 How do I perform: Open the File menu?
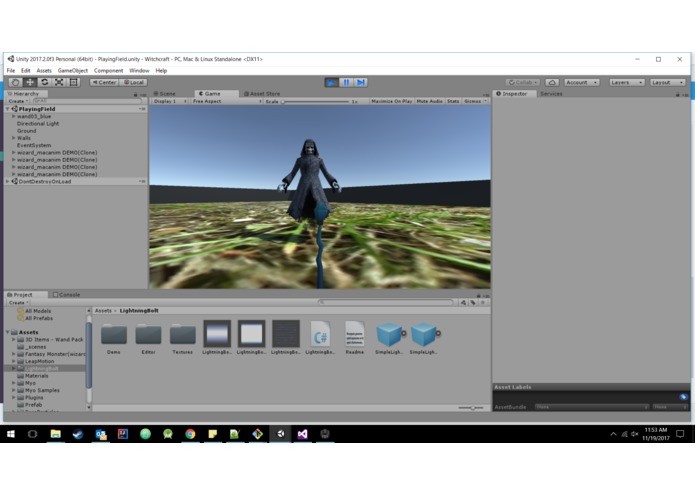click(11, 70)
